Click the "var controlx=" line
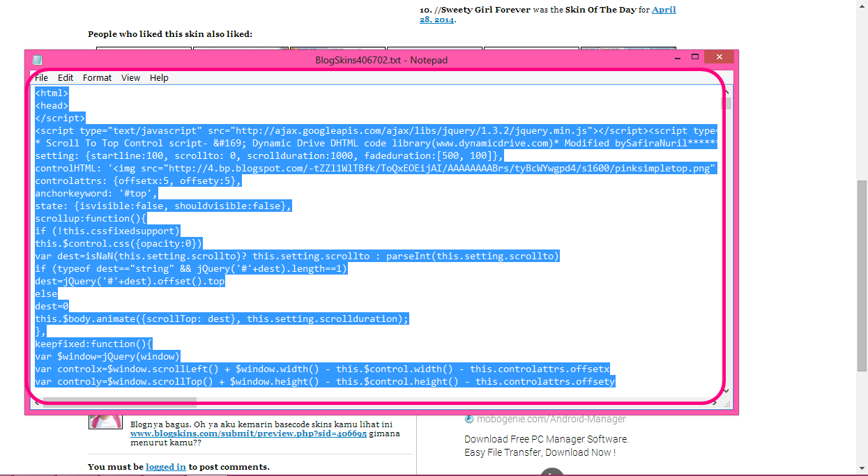868x476 pixels. (x=322, y=369)
